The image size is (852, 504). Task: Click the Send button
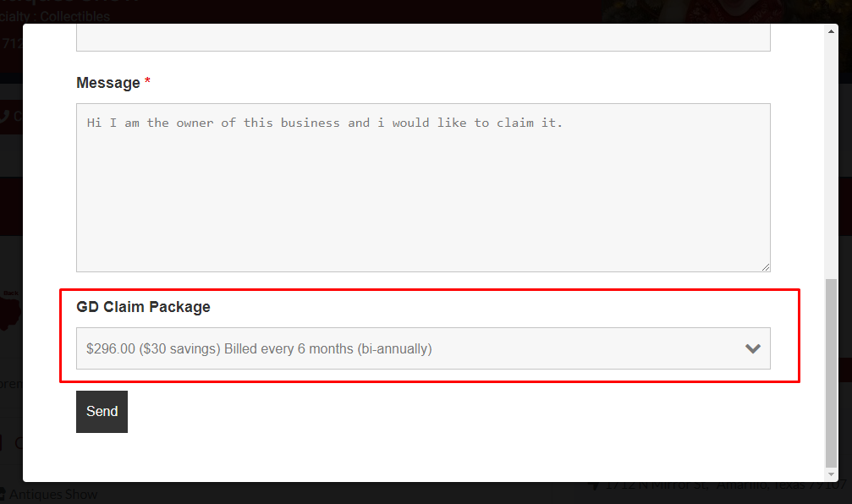[x=102, y=412]
